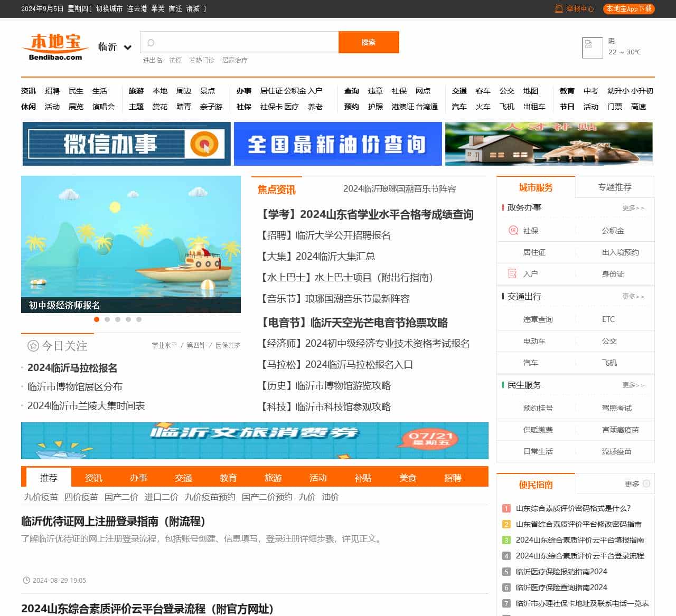Open 电动车 service link
Screen dimensions: 676x616
tap(534, 340)
